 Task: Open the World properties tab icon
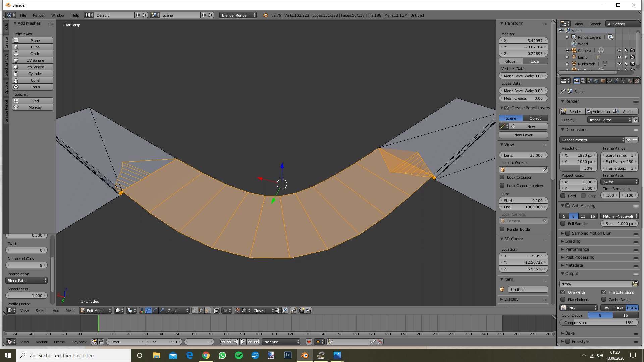pos(596,81)
